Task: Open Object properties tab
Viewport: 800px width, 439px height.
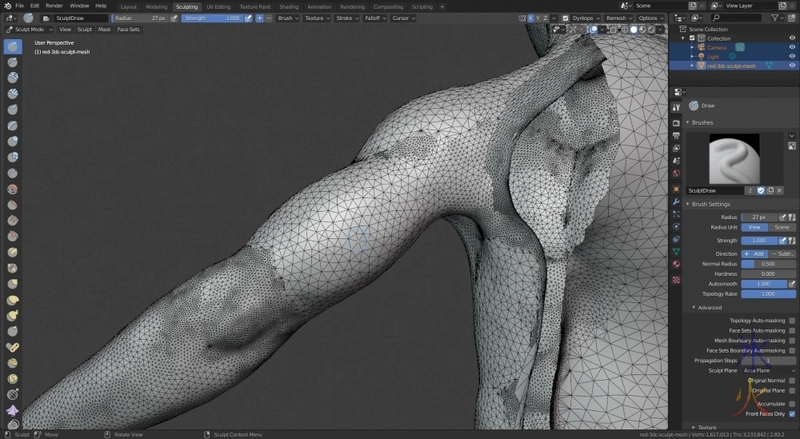Action: point(676,189)
